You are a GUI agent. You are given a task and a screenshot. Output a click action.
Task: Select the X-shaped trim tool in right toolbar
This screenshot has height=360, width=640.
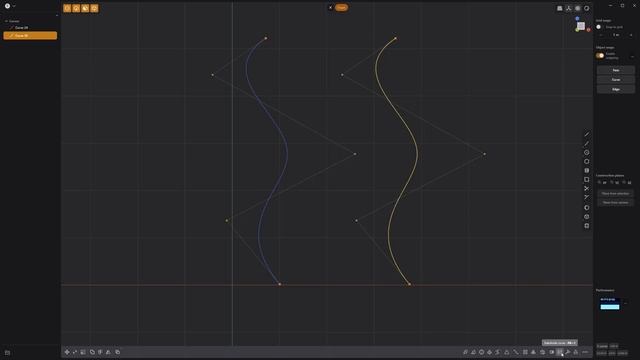pyautogui.click(x=587, y=188)
